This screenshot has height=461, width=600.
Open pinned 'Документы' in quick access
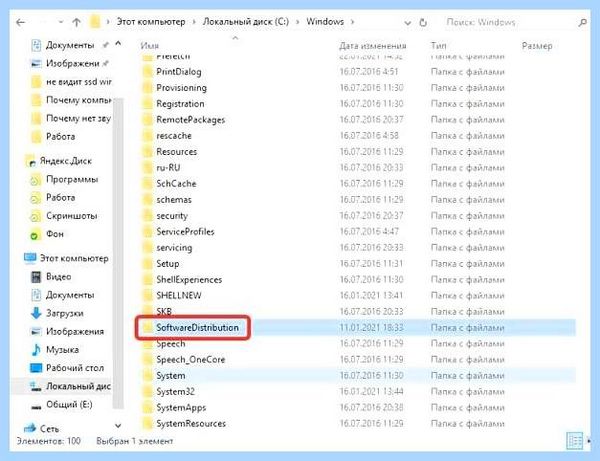(x=70, y=45)
